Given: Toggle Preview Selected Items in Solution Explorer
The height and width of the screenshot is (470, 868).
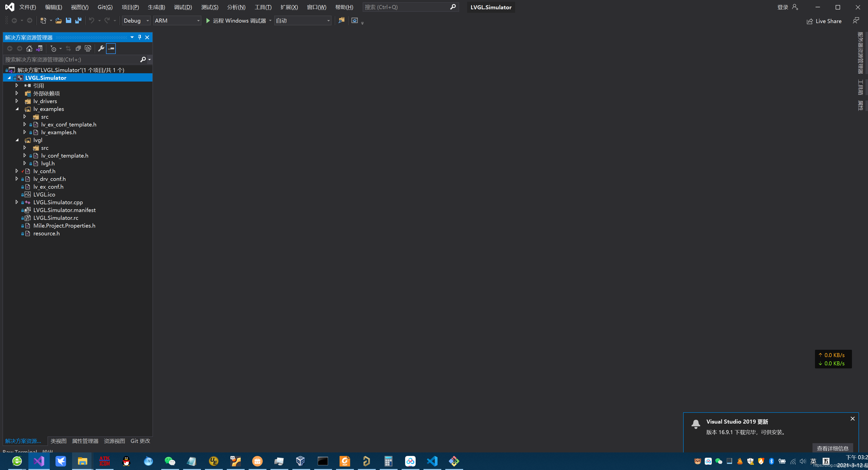Looking at the screenshot, I should [x=111, y=48].
